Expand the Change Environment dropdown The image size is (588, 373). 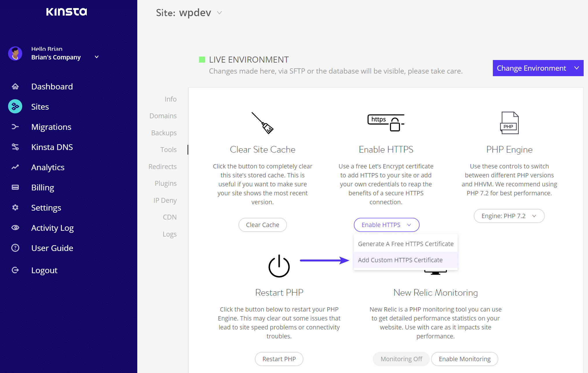coord(538,68)
